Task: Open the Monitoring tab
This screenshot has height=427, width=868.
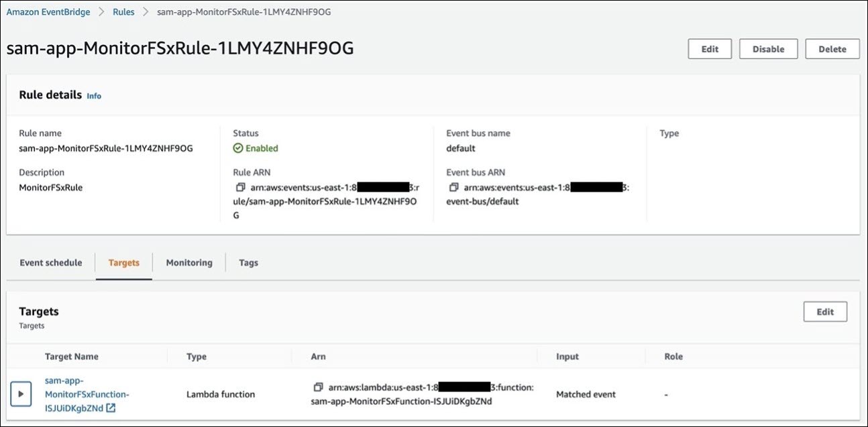Action: tap(189, 263)
